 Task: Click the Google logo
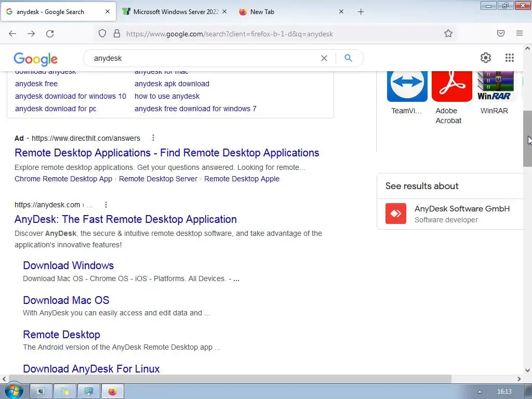point(36,59)
